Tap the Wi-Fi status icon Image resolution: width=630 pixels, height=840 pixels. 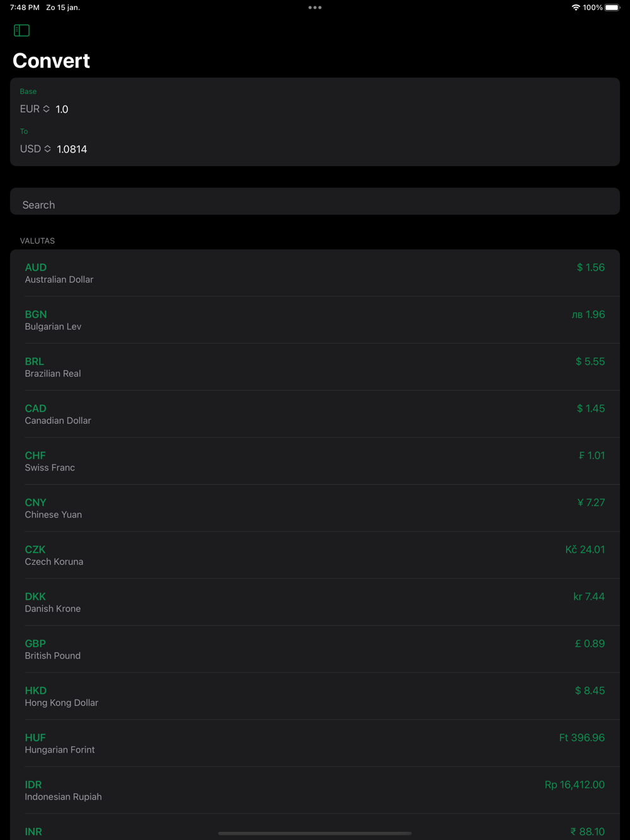click(576, 8)
